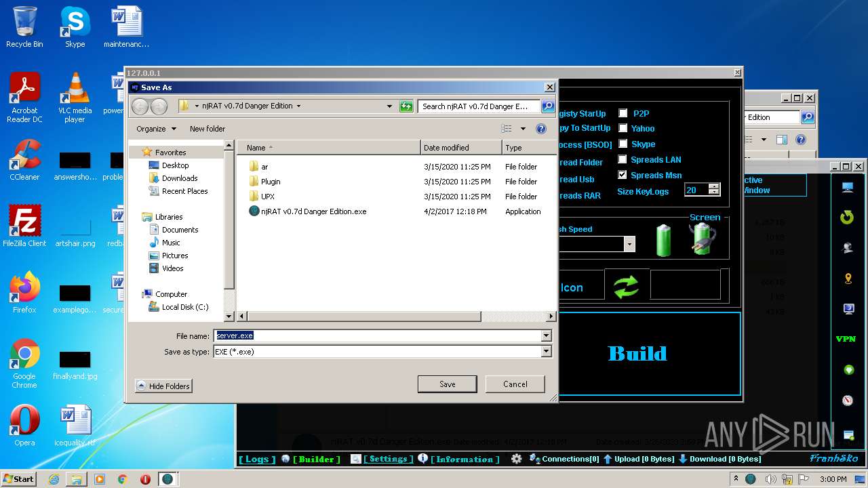Click the monitor icon in right sidebar
This screenshot has width=868, height=488.
tap(848, 187)
